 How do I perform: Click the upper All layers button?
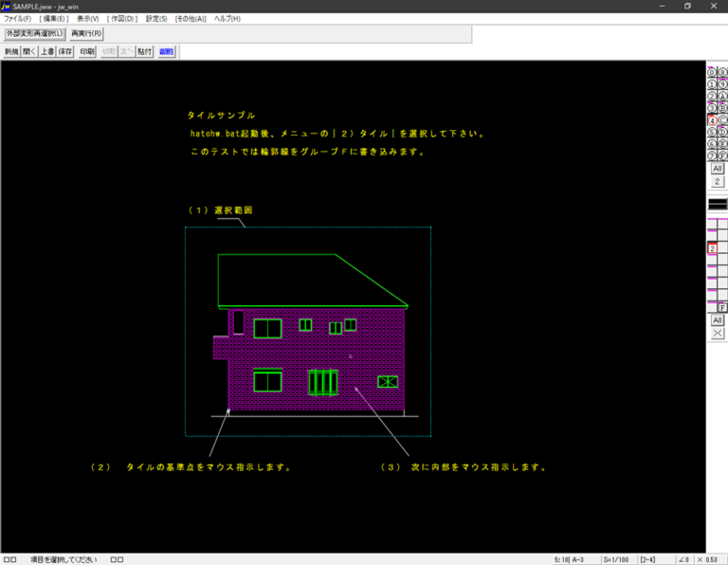pyautogui.click(x=718, y=168)
